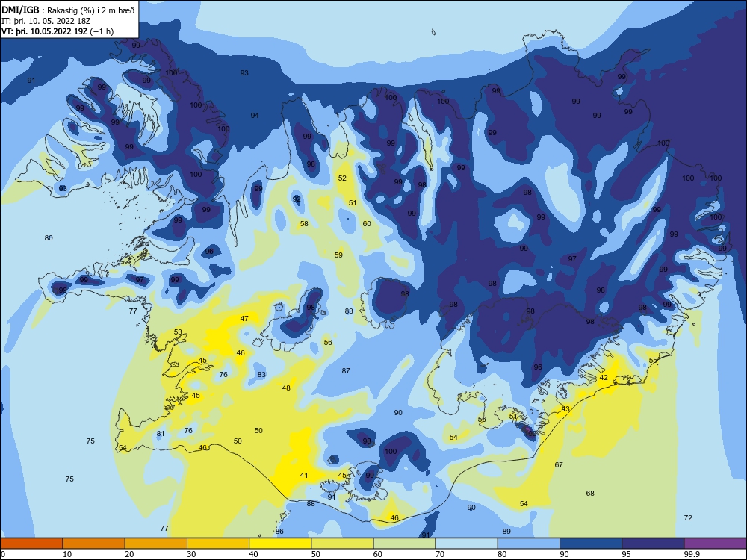Click the medium blue 90–95 legend swatch
Viewport: 747px width, 560px height.
pos(591,544)
